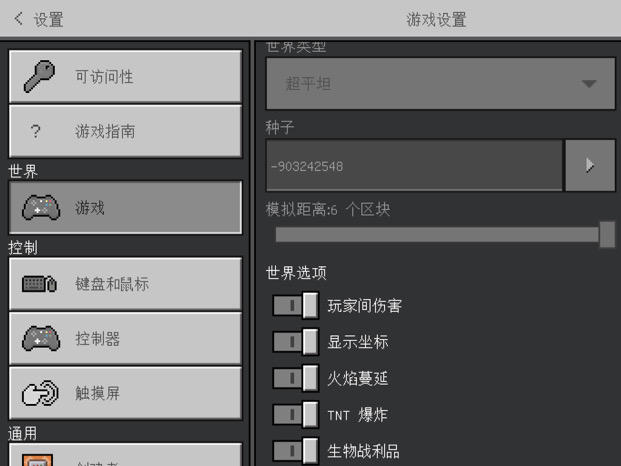
Task: Click the keyboard and mouse icon
Action: tap(39, 283)
